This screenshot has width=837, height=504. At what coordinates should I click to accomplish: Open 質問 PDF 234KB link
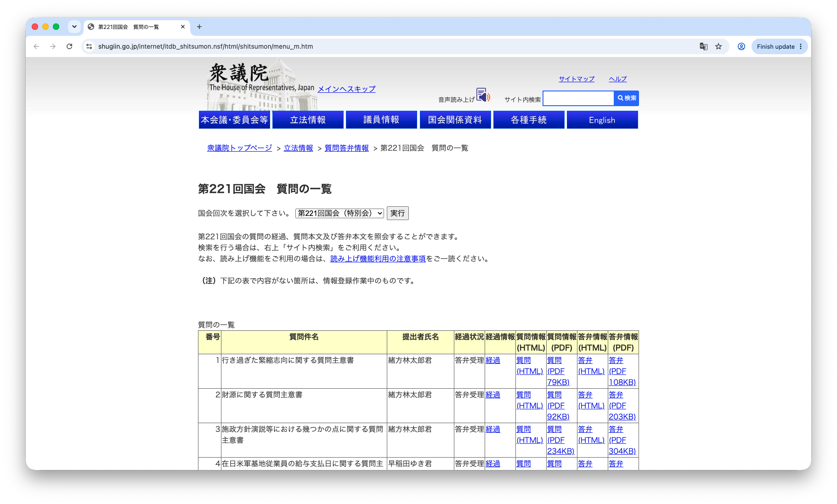pos(560,440)
